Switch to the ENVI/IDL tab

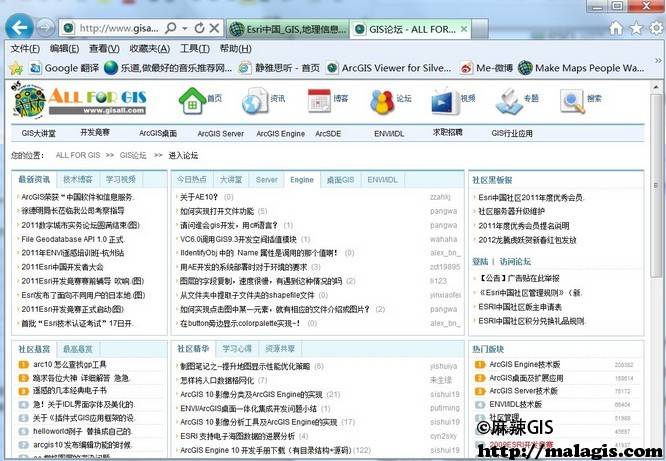tap(382, 180)
